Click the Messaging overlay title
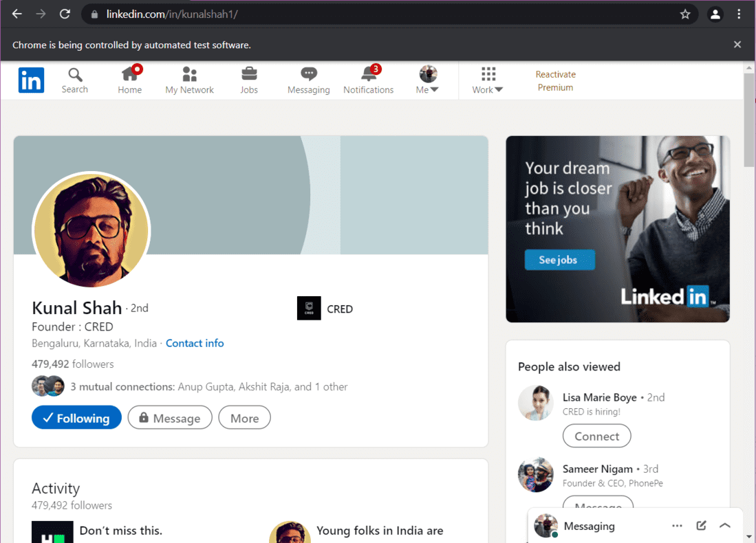This screenshot has height=543, width=756. pos(589,526)
